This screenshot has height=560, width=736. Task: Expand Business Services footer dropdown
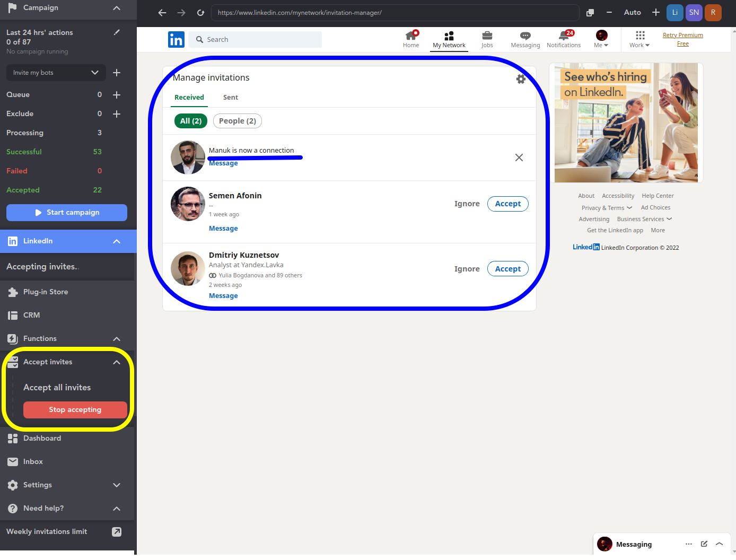point(644,219)
